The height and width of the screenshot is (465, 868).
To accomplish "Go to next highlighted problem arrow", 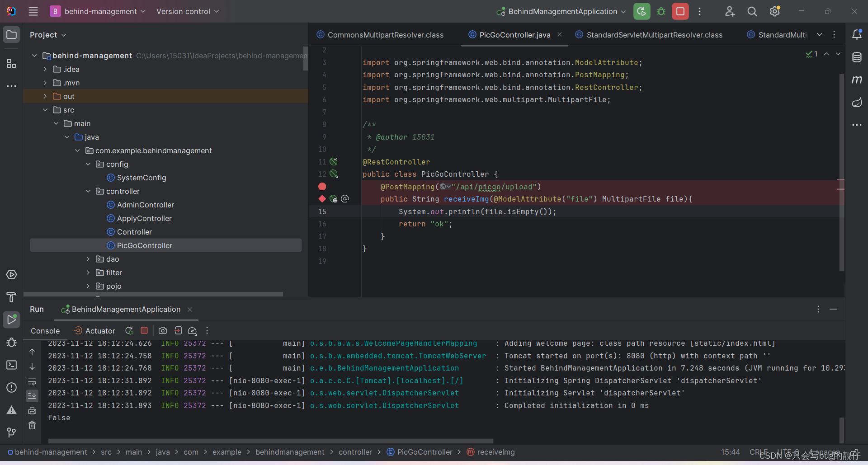I will click(x=838, y=54).
